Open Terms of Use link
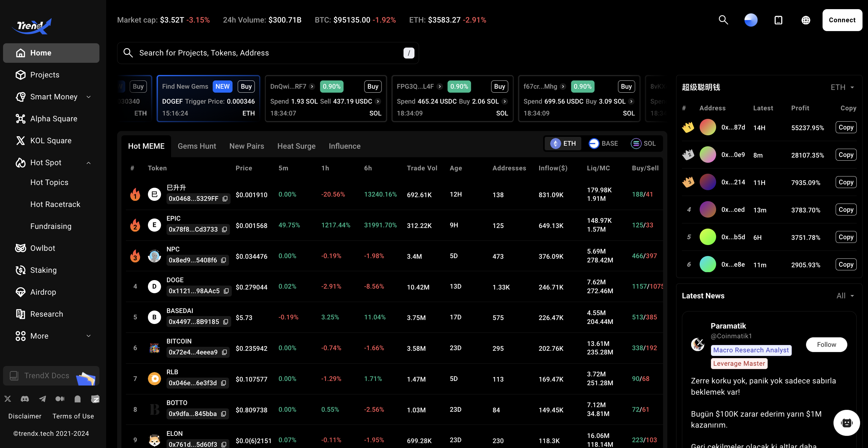The width and height of the screenshot is (868, 448). [x=73, y=416]
